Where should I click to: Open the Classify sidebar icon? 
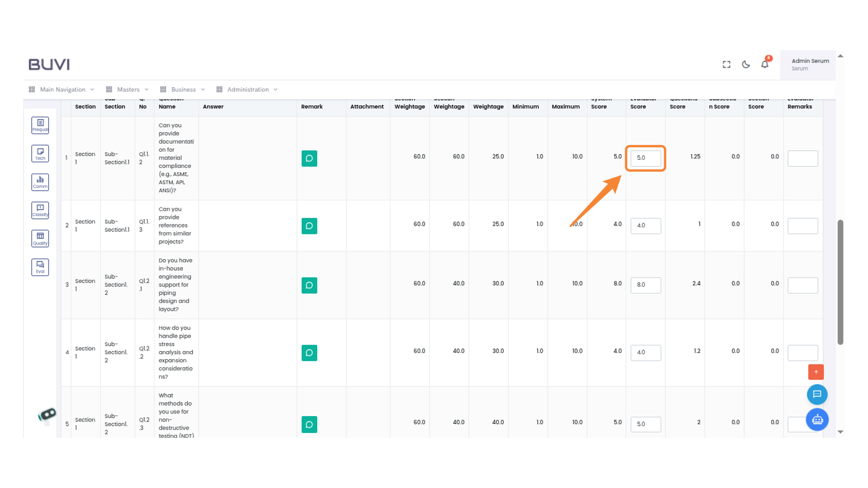click(40, 211)
